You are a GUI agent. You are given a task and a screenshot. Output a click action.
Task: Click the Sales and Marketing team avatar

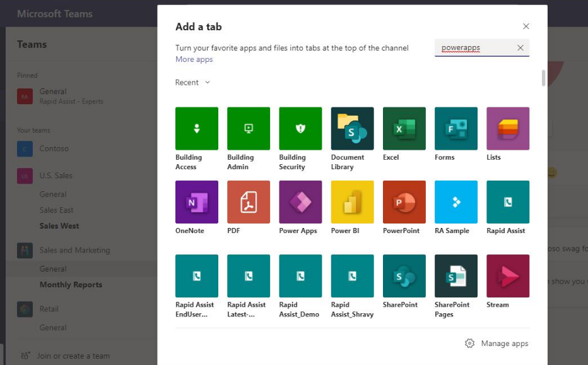pos(25,251)
